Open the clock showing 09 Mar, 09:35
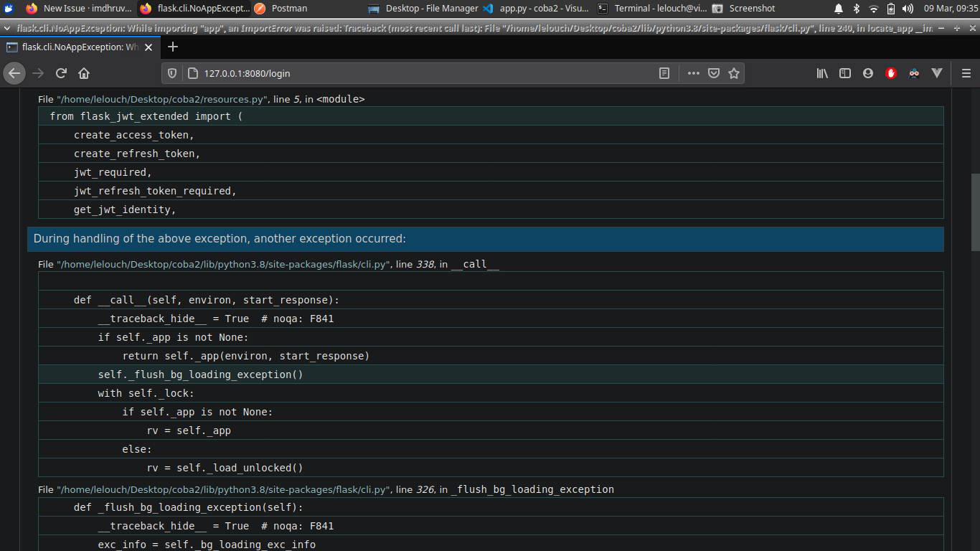 [x=951, y=9]
